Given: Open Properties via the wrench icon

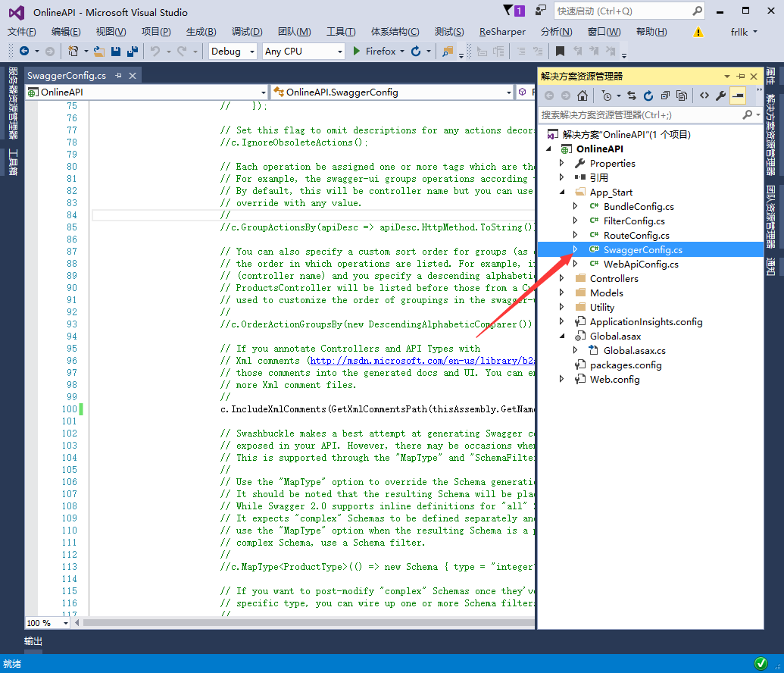Looking at the screenshot, I should [x=721, y=95].
